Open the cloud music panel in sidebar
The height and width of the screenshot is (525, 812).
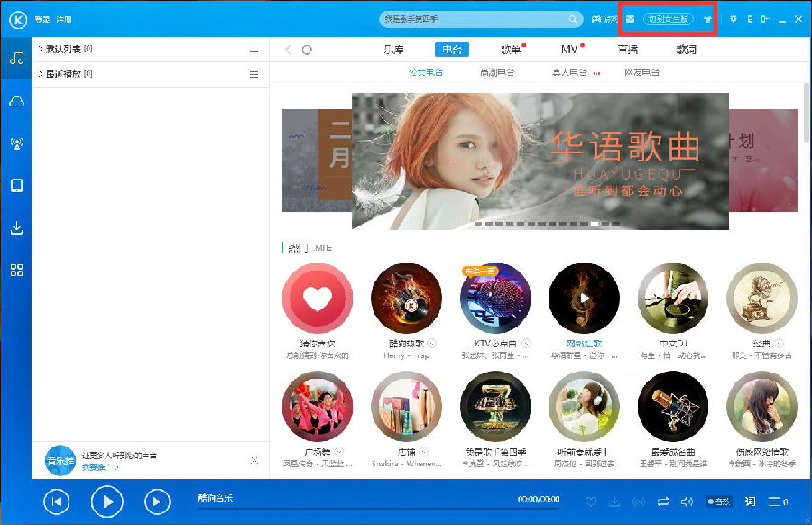(16, 102)
